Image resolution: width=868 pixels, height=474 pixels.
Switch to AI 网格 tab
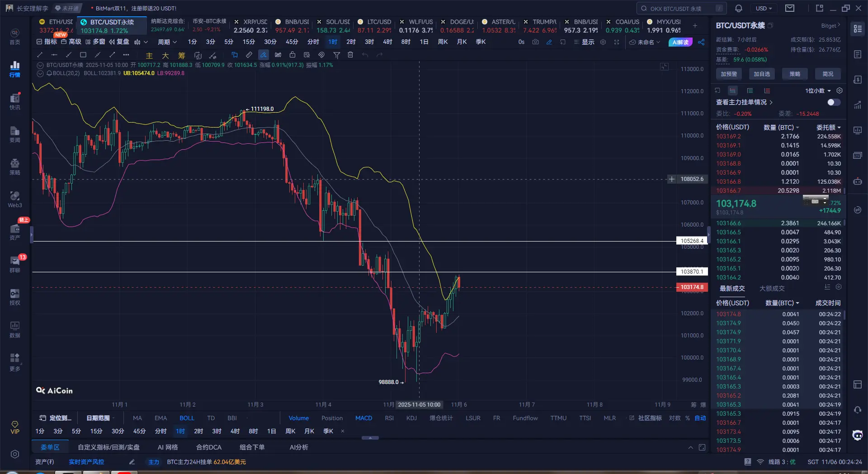[168, 447]
